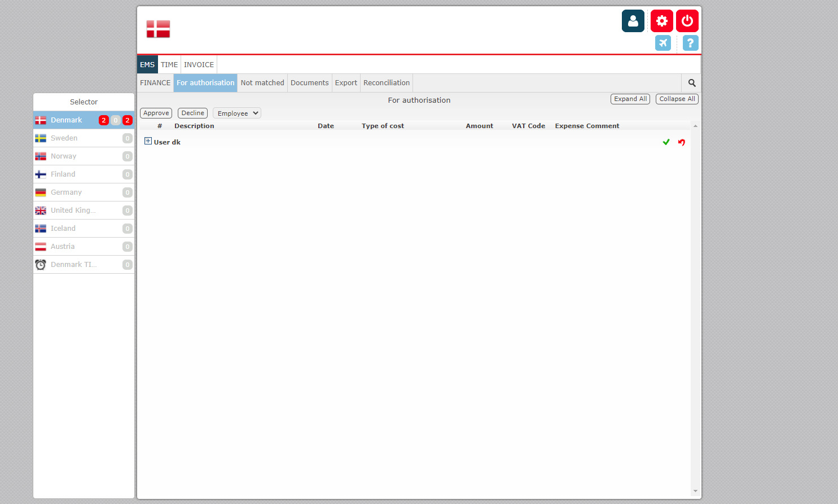The image size is (838, 504).
Task: Click the Approve button
Action: (156, 113)
